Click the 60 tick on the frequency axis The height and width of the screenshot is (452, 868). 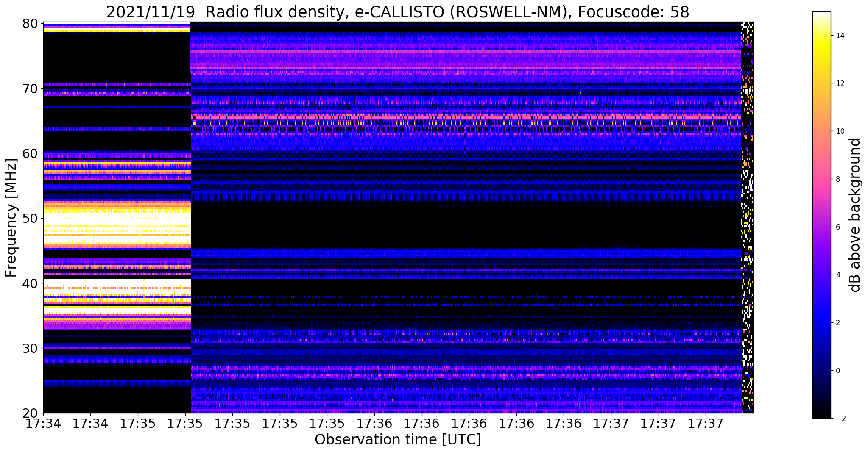(30, 153)
